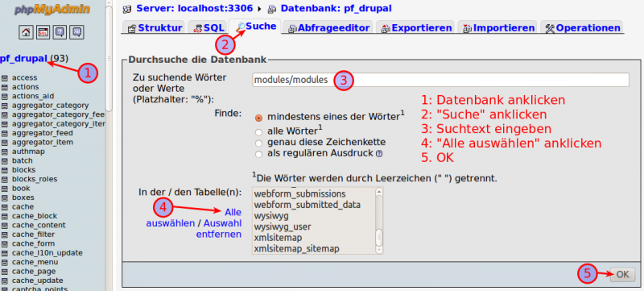Click the table icon beside book
644x291 pixels.
tap(5, 189)
